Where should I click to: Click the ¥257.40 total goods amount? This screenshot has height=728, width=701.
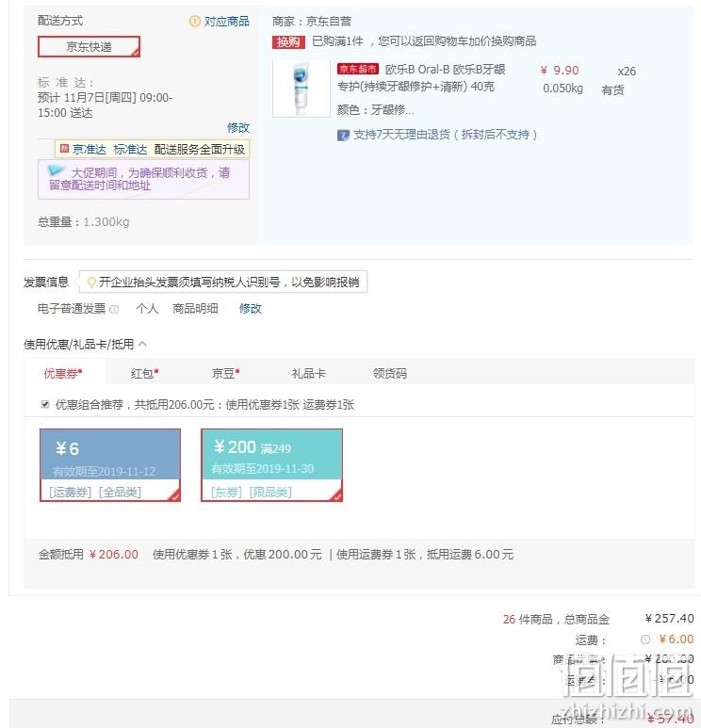coord(669,619)
